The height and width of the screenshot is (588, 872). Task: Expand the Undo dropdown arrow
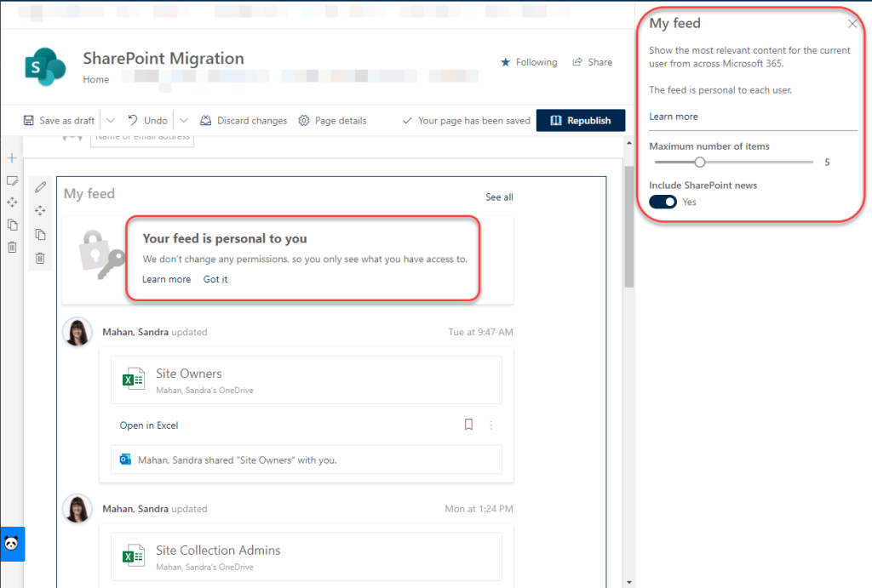pyautogui.click(x=183, y=121)
